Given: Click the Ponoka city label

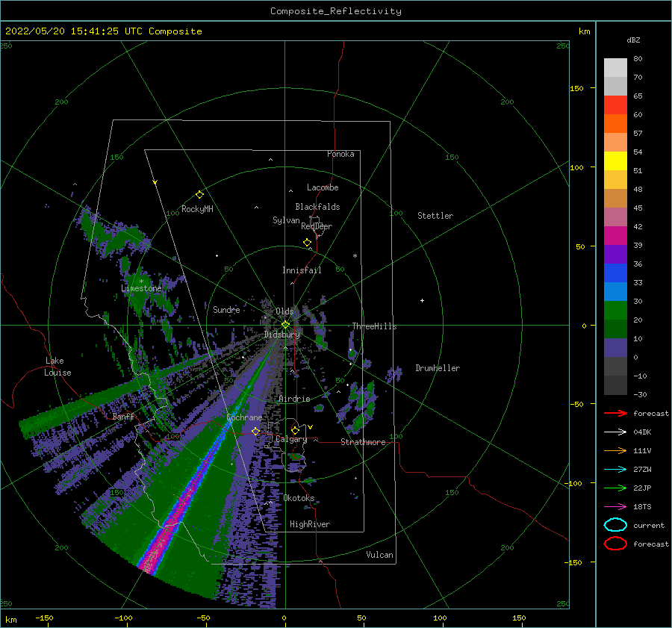Looking at the screenshot, I should point(340,154).
